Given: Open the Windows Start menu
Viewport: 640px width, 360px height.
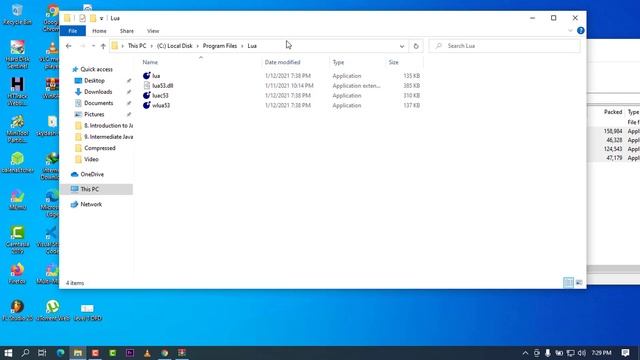Looking at the screenshot, I should (x=8, y=353).
